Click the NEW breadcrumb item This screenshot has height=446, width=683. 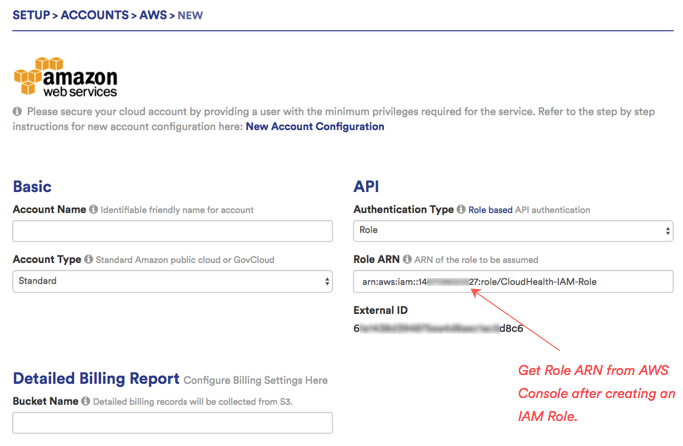click(x=190, y=16)
